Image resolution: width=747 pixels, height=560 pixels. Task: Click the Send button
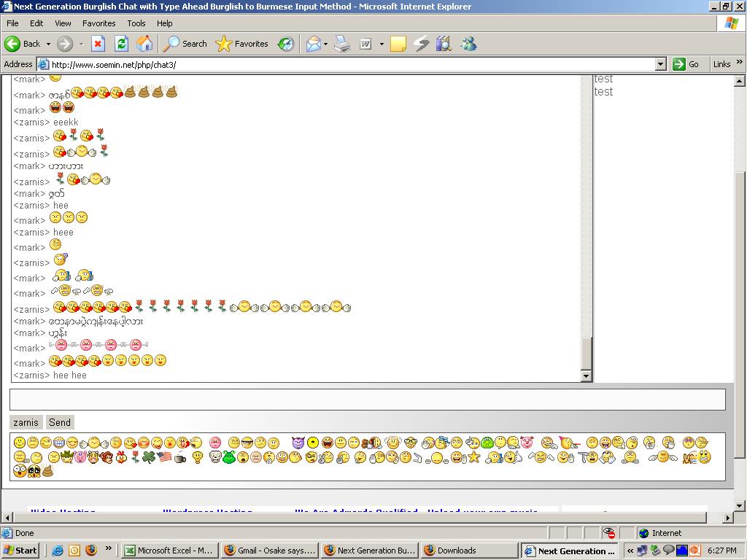tap(60, 422)
